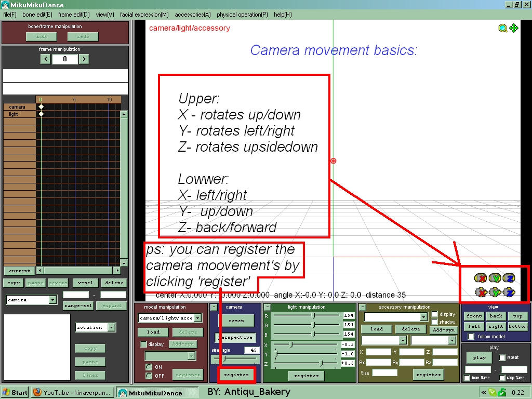
Task: Open the physical operation(P) menu
Action: (x=242, y=15)
